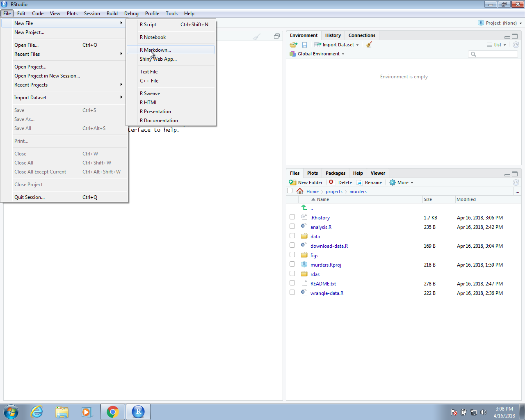Expand the Recent Files submenu
This screenshot has width=525, height=420.
[65, 54]
